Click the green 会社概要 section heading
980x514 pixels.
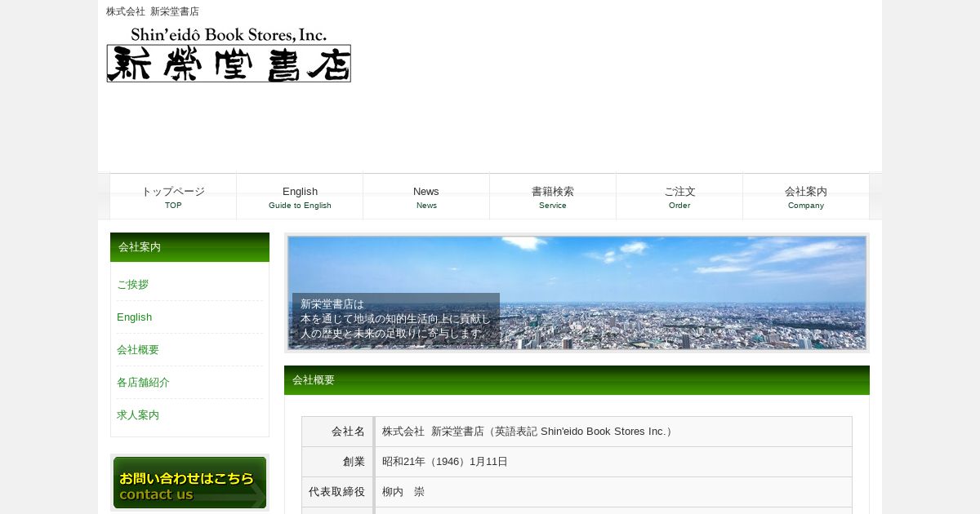pyautogui.click(x=577, y=380)
